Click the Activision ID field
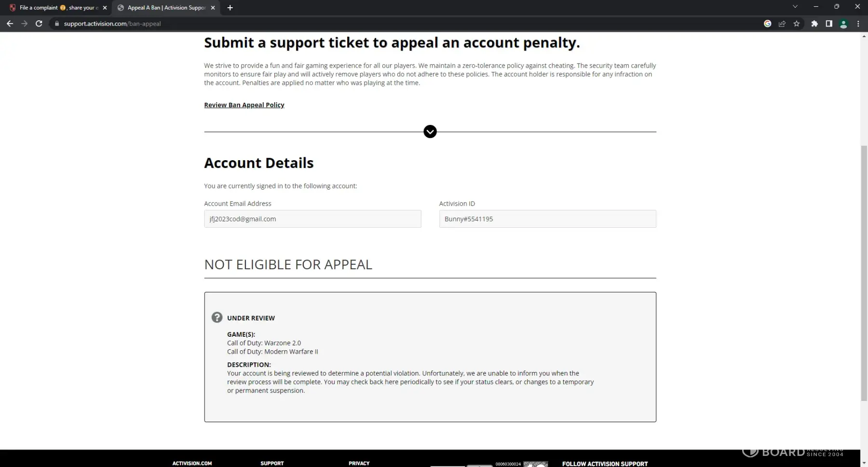868x467 pixels. [x=547, y=219]
